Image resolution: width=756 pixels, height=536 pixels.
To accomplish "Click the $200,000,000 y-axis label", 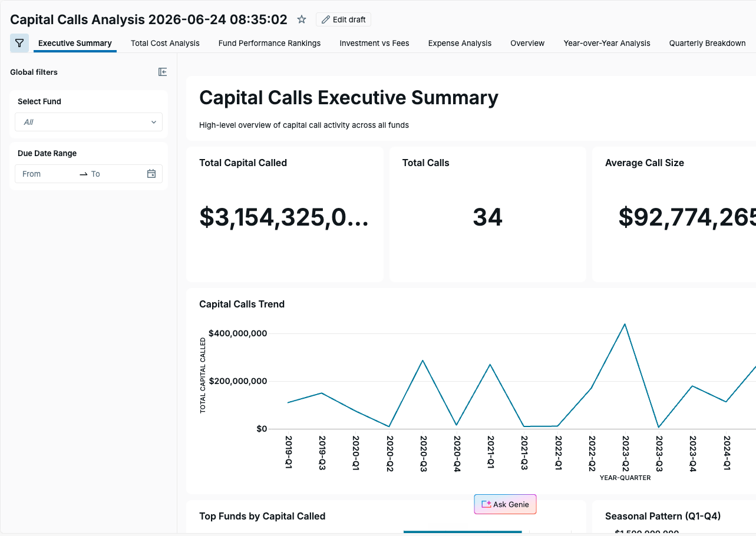I will coord(238,381).
